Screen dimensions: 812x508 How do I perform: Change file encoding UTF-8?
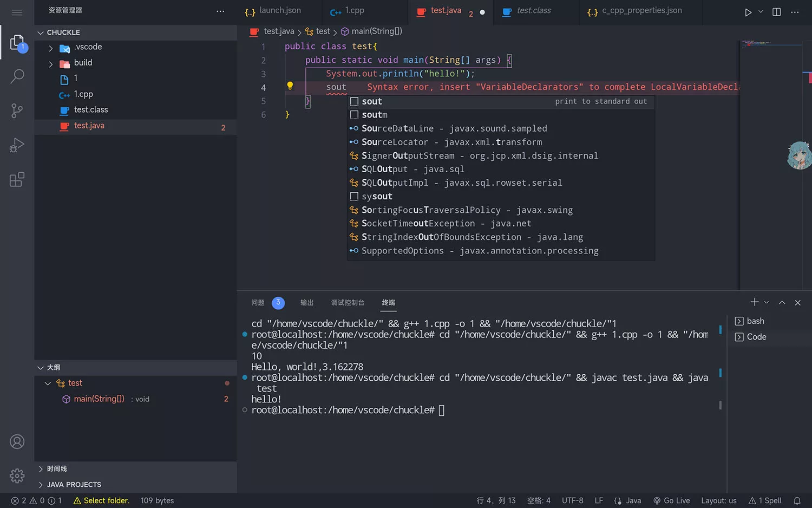(x=573, y=500)
